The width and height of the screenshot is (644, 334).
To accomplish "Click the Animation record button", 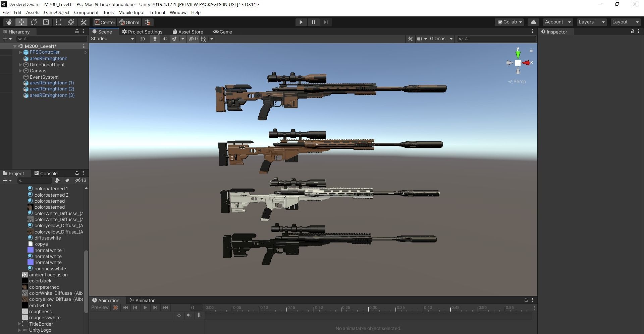I will click(x=115, y=307).
